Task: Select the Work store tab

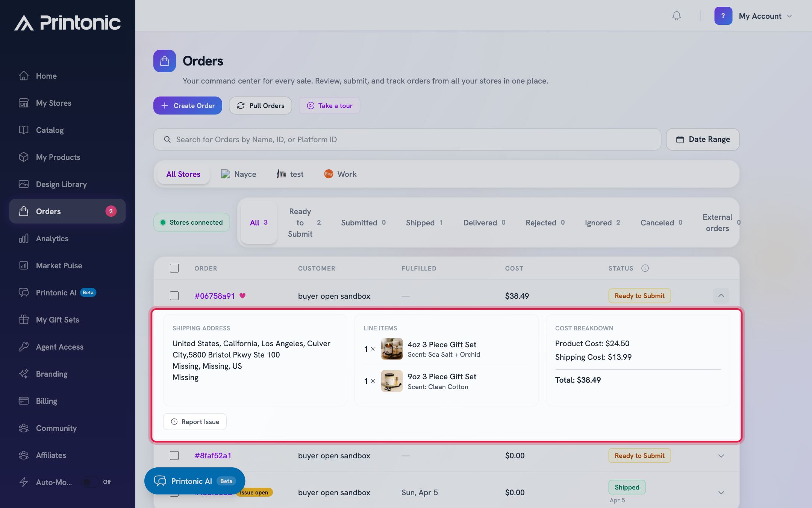Action: [x=340, y=174]
